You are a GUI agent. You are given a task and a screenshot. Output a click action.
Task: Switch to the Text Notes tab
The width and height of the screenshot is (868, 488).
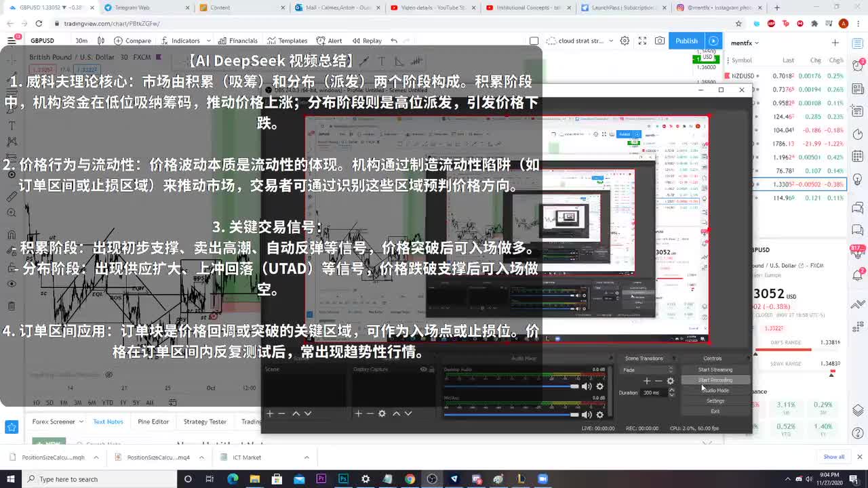[x=108, y=422]
